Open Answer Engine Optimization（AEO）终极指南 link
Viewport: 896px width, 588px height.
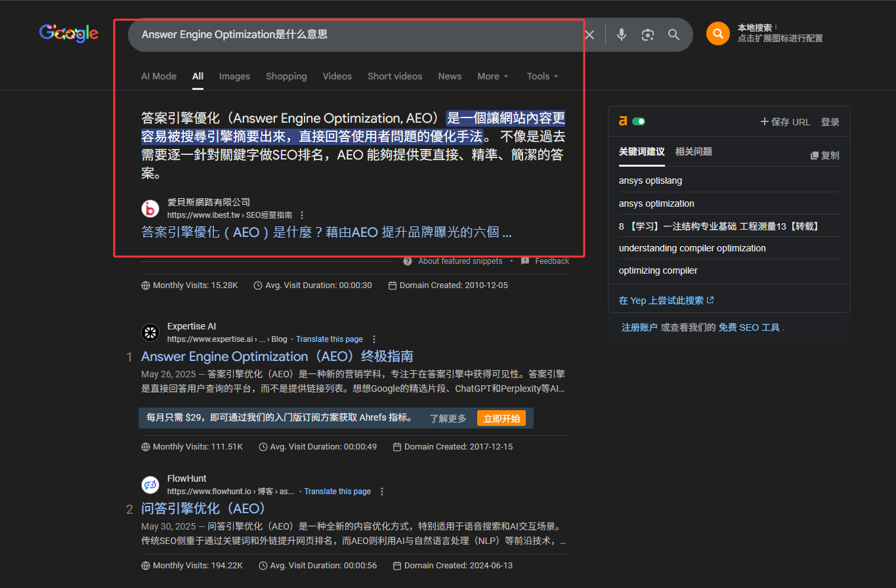pos(277,356)
